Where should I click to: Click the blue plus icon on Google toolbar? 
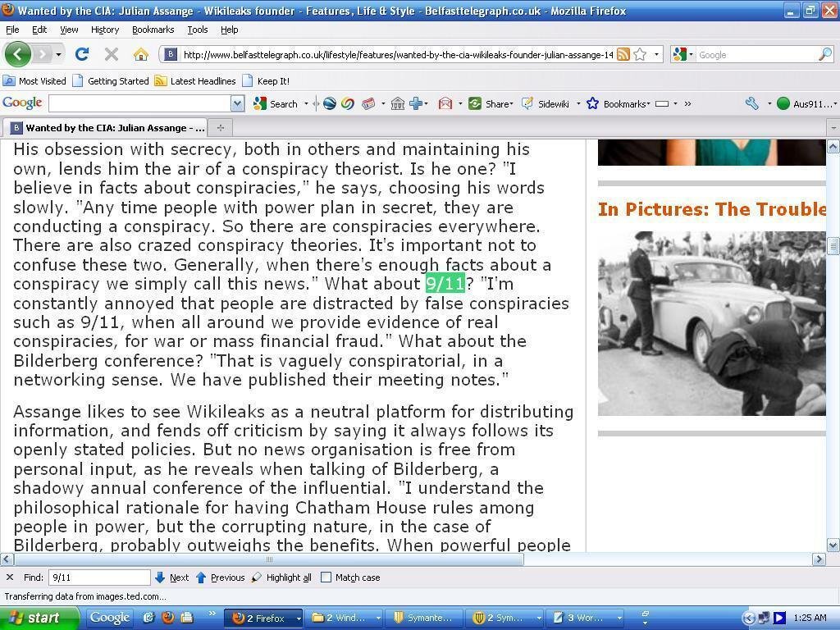point(416,103)
